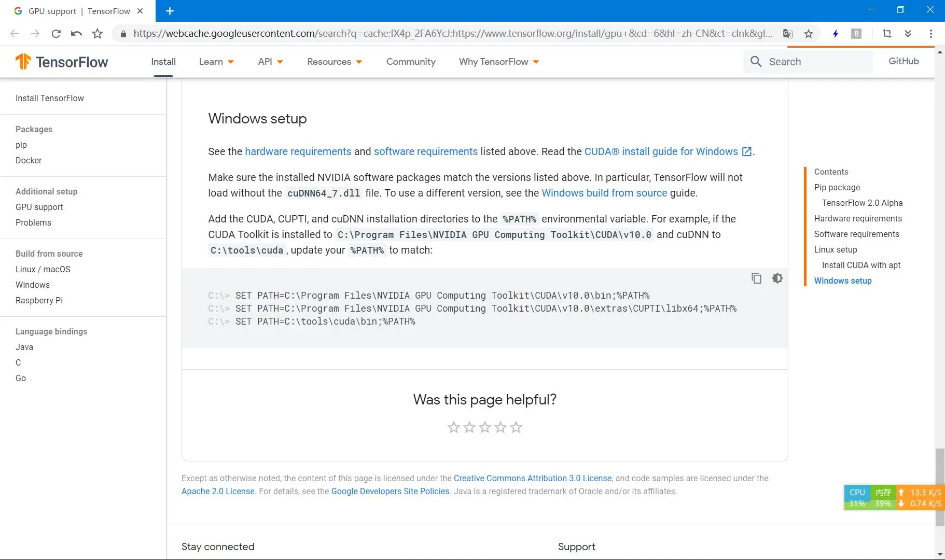Open Raspberry Pi sidebar item
The height and width of the screenshot is (560, 945).
click(39, 300)
